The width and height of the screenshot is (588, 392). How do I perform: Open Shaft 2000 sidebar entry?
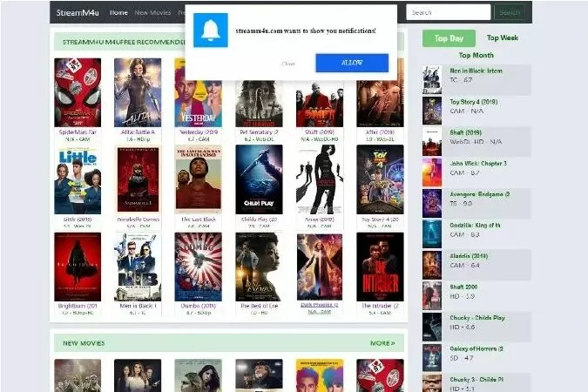(x=476, y=295)
